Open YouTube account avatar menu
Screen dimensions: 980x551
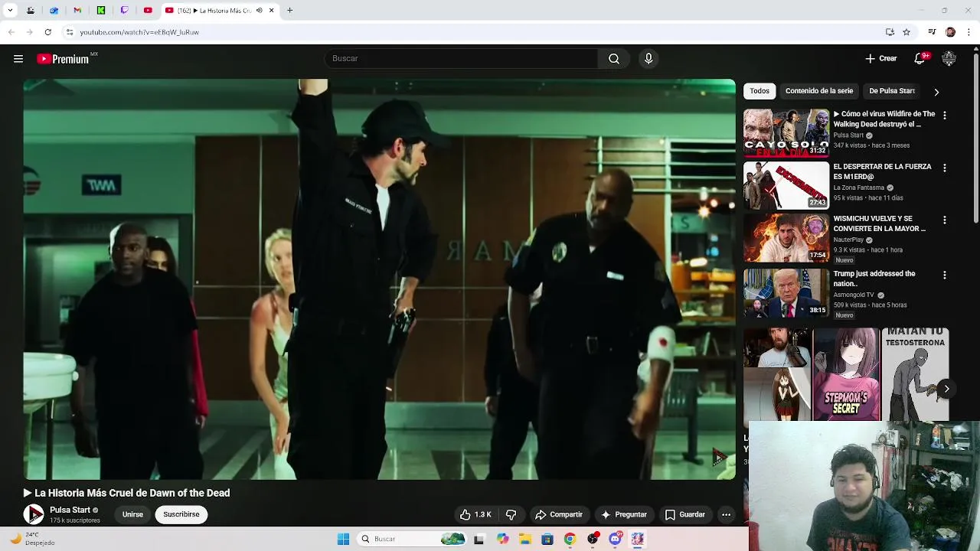pyautogui.click(x=949, y=59)
